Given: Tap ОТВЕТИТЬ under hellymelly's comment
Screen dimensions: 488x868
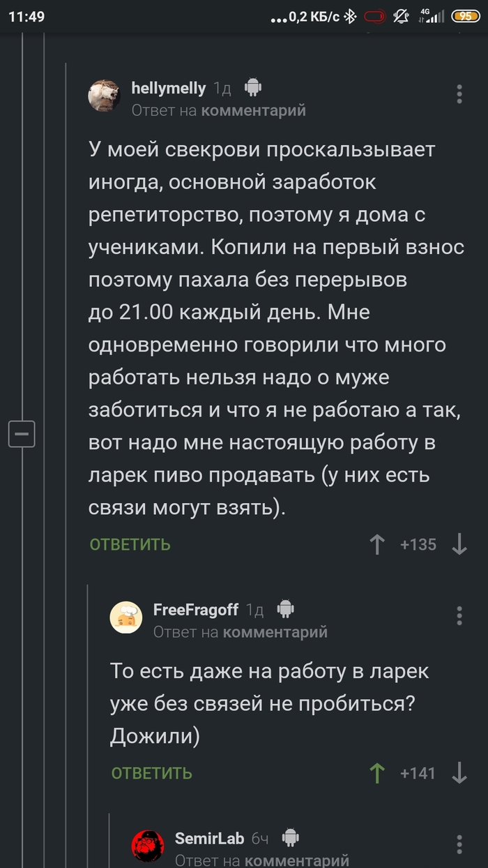Looking at the screenshot, I should point(129,544).
